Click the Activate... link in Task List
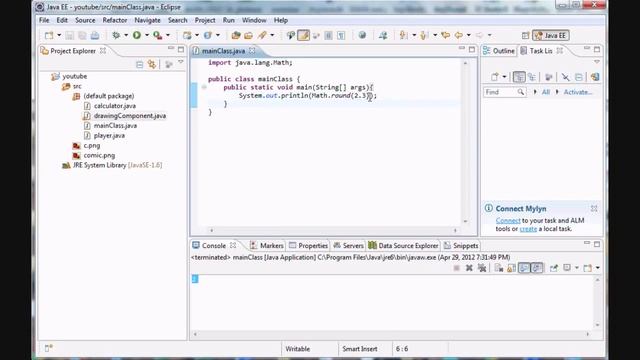 coord(578,92)
